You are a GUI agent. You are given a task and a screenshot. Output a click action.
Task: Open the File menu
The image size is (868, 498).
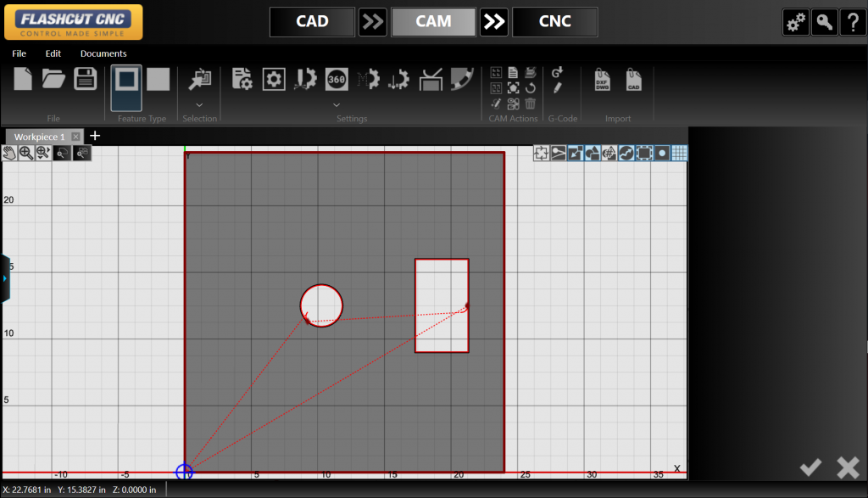[19, 53]
